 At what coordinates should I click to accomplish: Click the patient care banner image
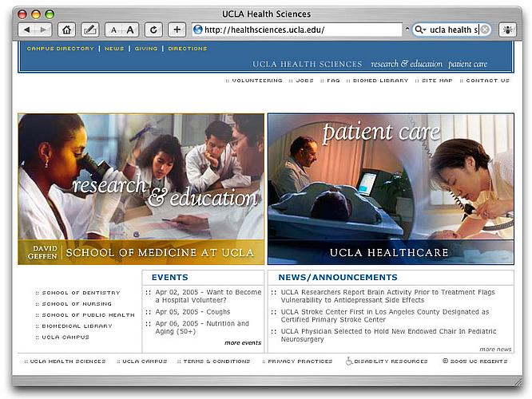[x=391, y=176]
